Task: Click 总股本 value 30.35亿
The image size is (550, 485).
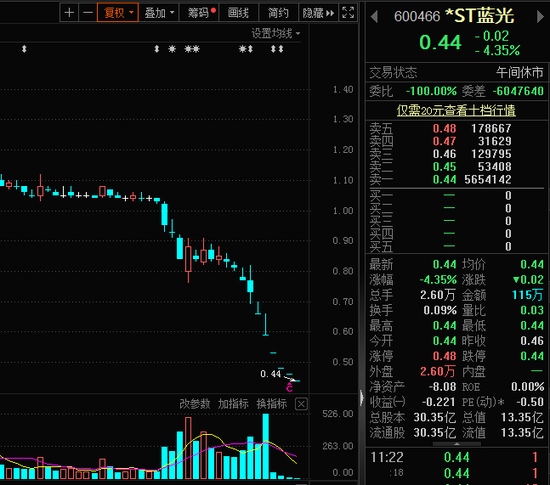Action: coord(435,417)
